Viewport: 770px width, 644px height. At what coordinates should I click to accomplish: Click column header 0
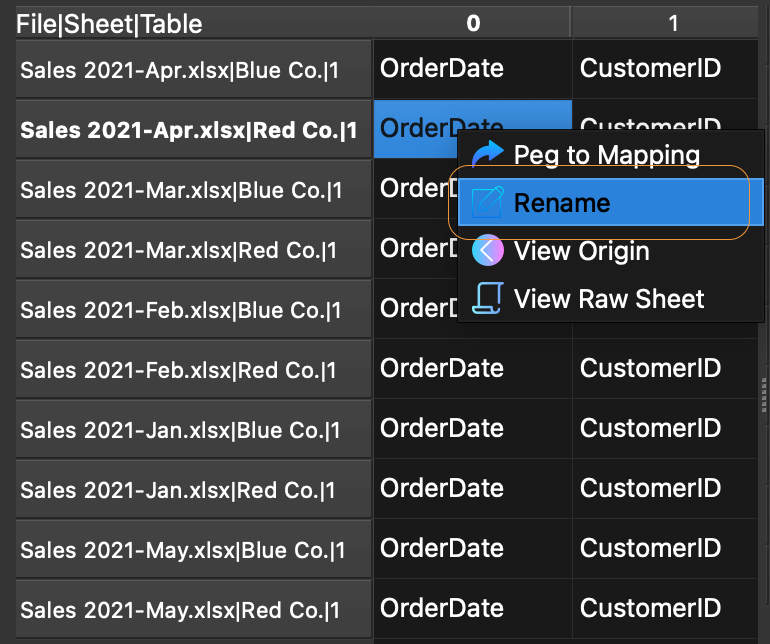click(472, 23)
